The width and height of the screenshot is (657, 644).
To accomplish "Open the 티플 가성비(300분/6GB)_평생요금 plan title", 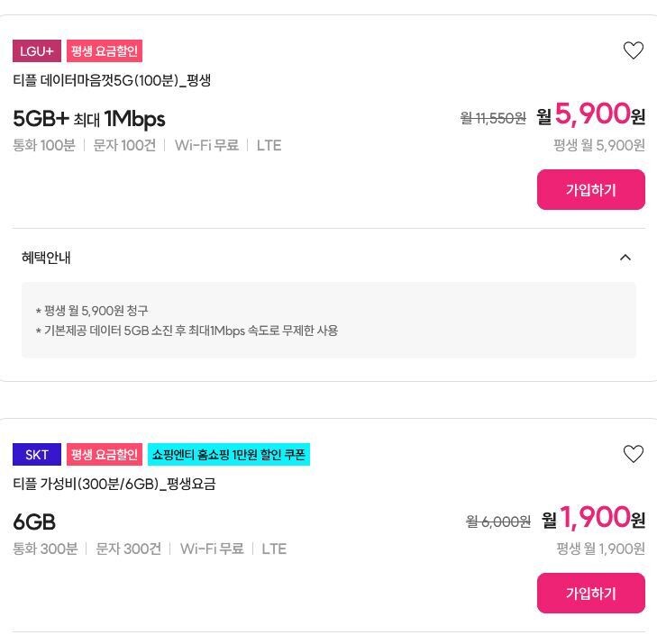I will tap(114, 484).
